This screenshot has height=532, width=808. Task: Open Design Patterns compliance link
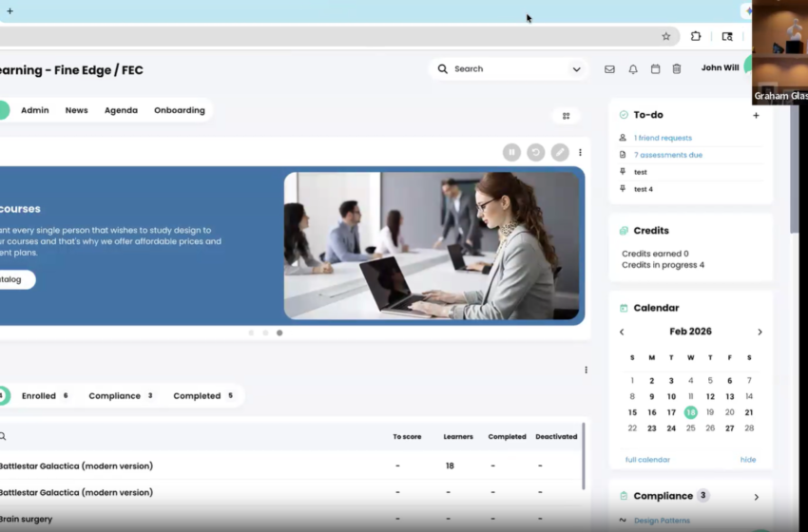[x=662, y=521]
